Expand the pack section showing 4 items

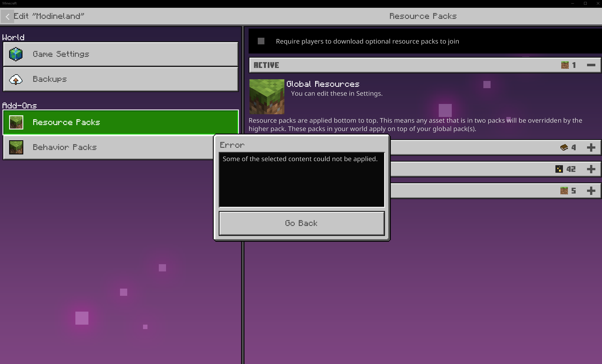pos(591,147)
